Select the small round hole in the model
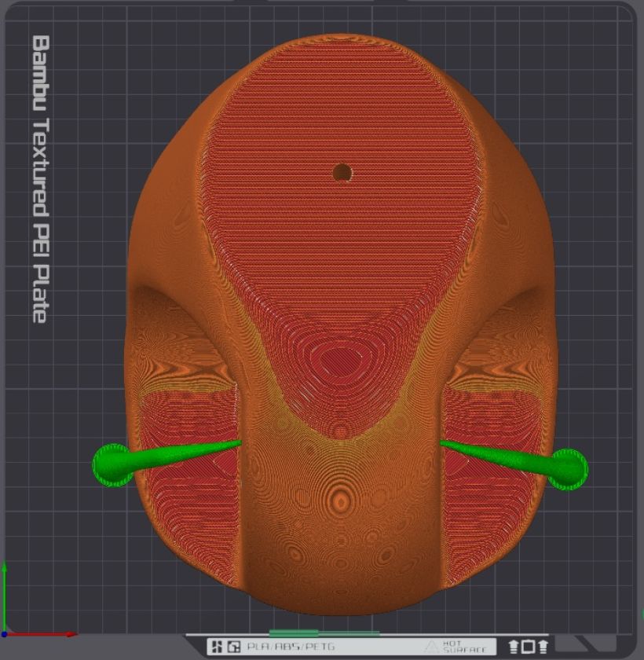644x660 pixels. pos(342,171)
